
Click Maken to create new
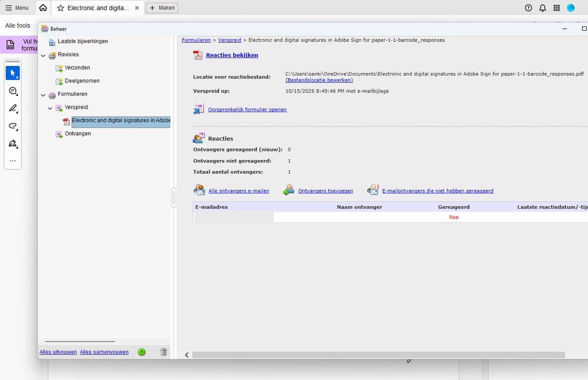(162, 8)
